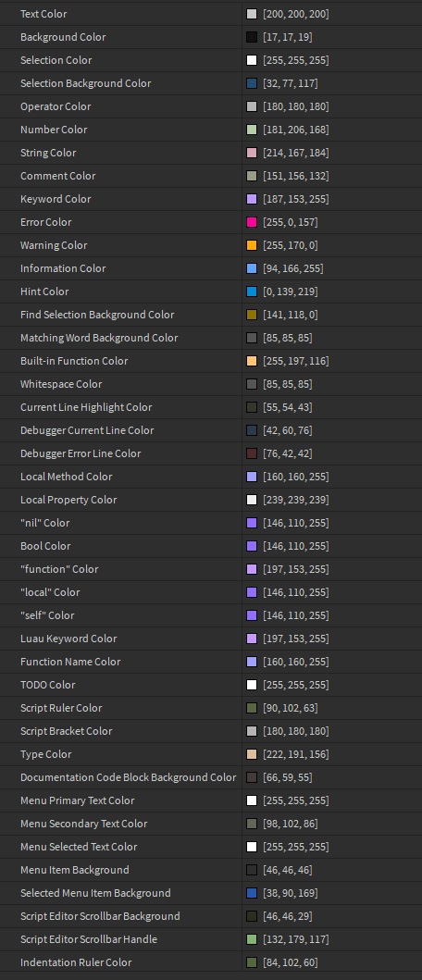422x980 pixels.
Task: Select the Hint Color blue swatch
Action: (x=252, y=292)
